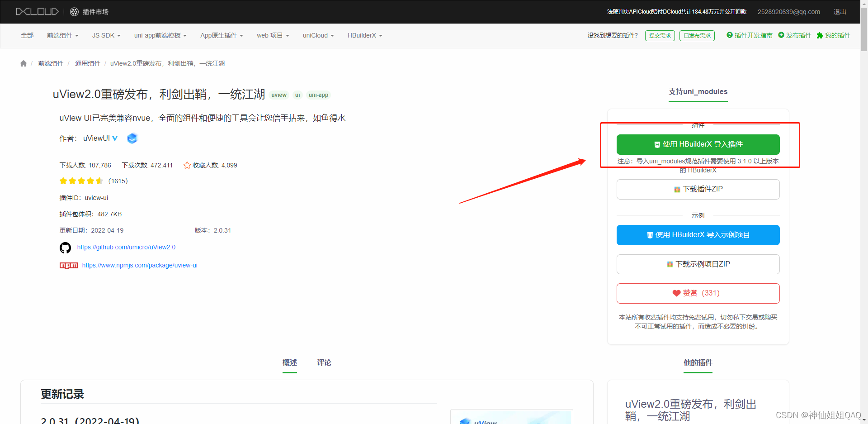Click author name uViewUI
The image size is (868, 424).
point(96,138)
